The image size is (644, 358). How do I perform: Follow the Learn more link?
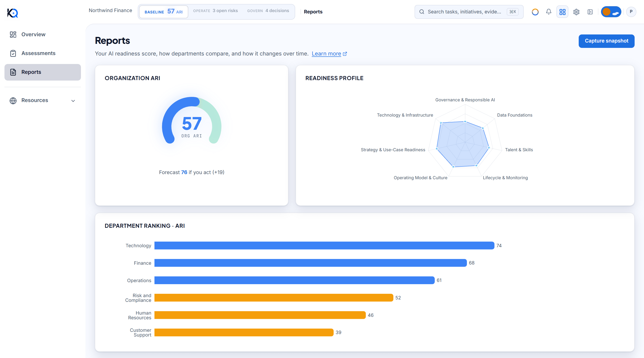coord(326,54)
